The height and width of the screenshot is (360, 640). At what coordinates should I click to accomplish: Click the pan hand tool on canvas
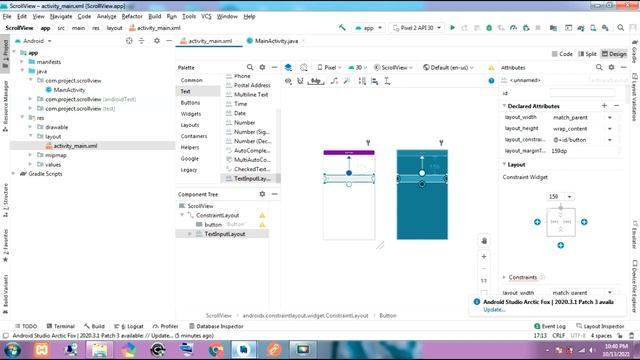pos(484,241)
